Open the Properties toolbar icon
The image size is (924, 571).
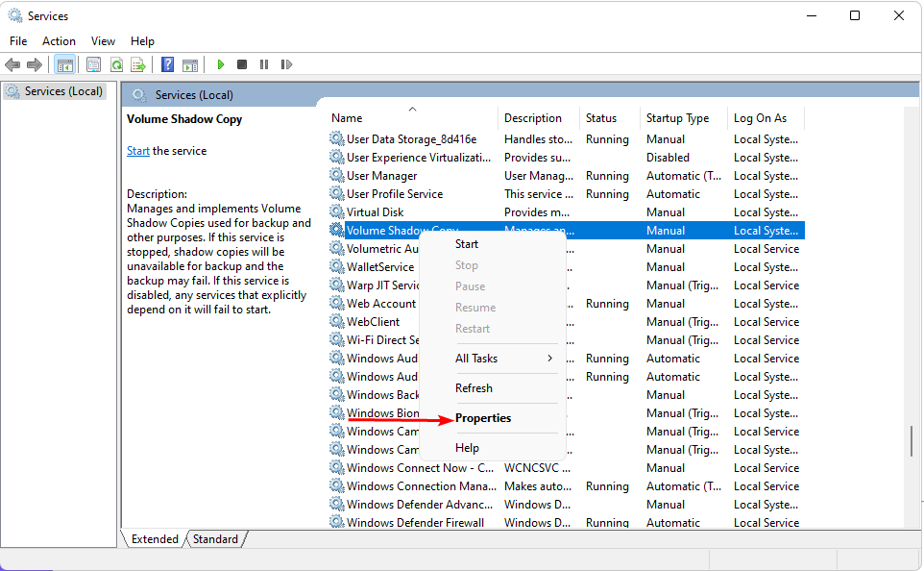[x=93, y=64]
